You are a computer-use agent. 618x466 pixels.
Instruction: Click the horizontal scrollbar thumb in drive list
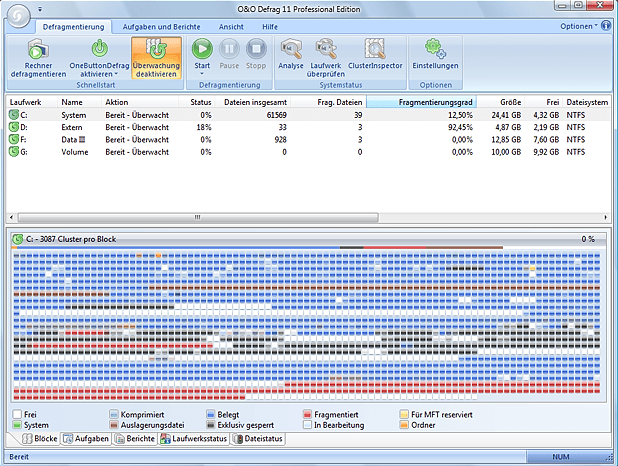198,217
